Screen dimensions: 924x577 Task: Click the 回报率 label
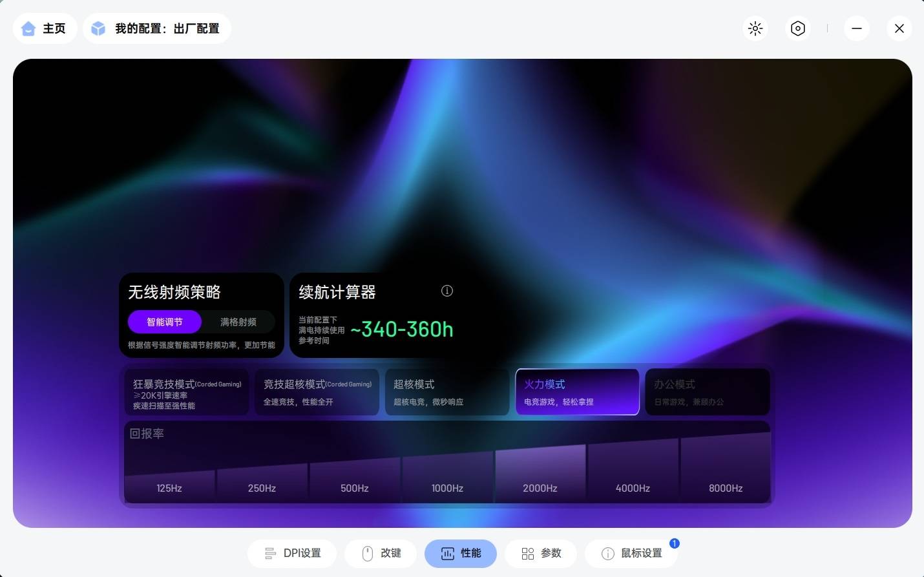tap(147, 434)
